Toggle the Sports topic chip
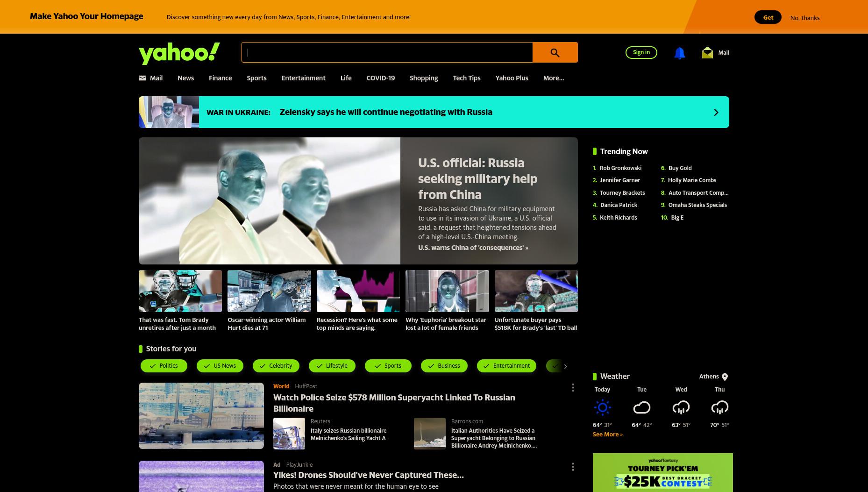The image size is (868, 492). [388, 366]
